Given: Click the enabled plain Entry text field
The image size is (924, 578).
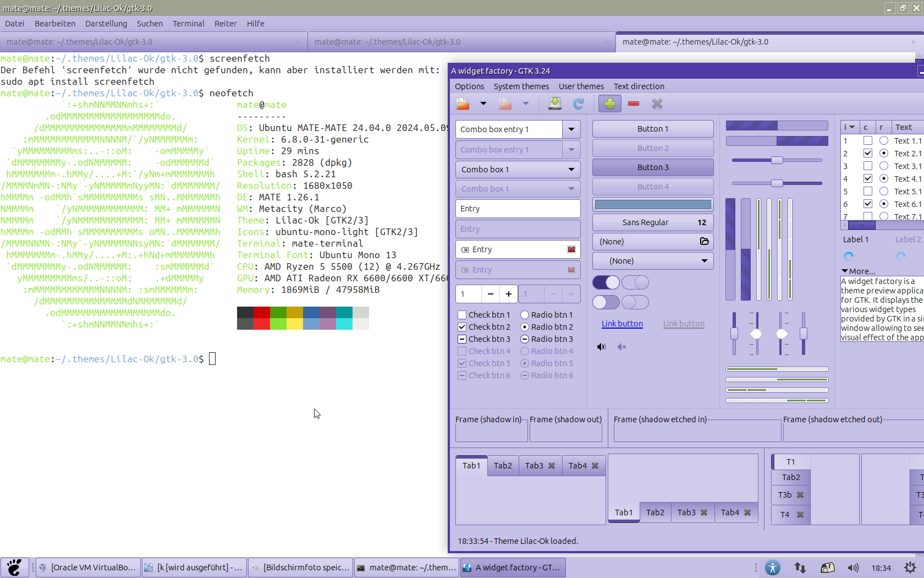Looking at the screenshot, I should pos(518,209).
